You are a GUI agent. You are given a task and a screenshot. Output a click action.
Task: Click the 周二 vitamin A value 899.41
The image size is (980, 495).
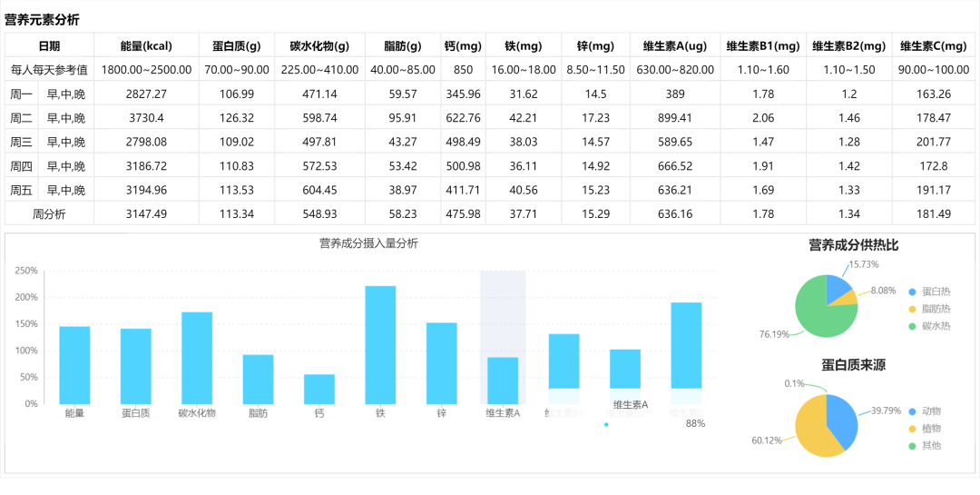click(x=675, y=118)
